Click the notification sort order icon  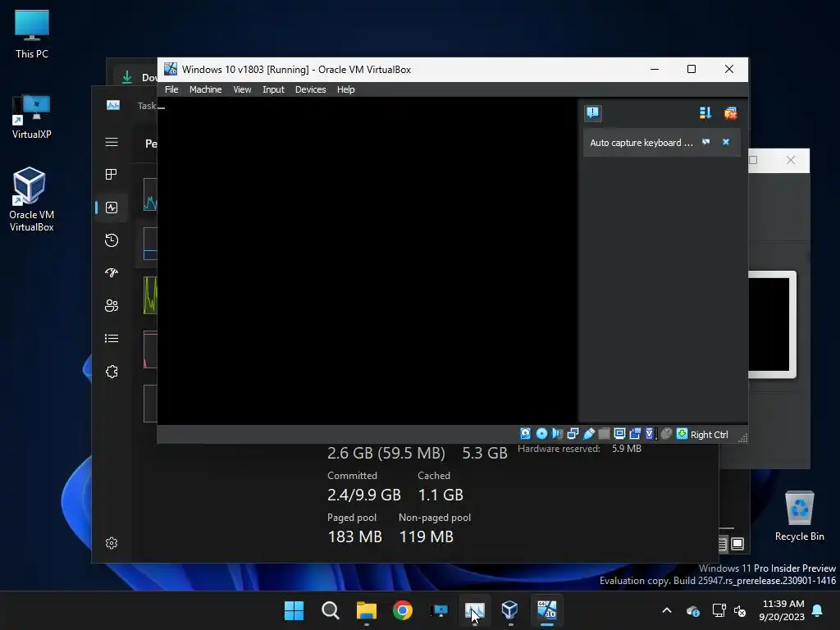coord(705,112)
